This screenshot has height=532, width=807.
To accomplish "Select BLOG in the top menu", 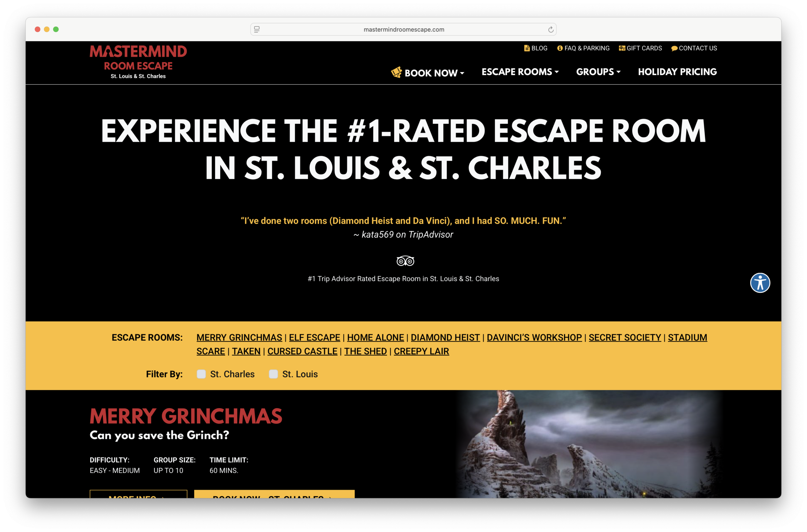I will 539,48.
